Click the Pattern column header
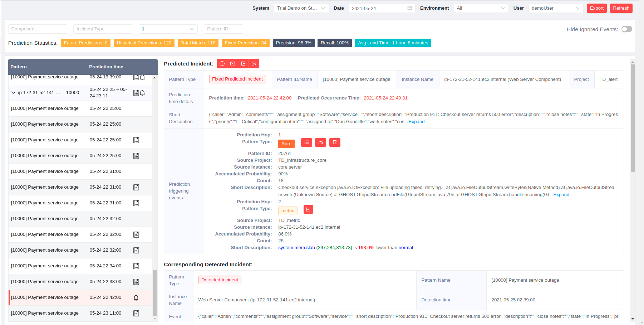Viewport: 644px width, 325px height. [19, 67]
